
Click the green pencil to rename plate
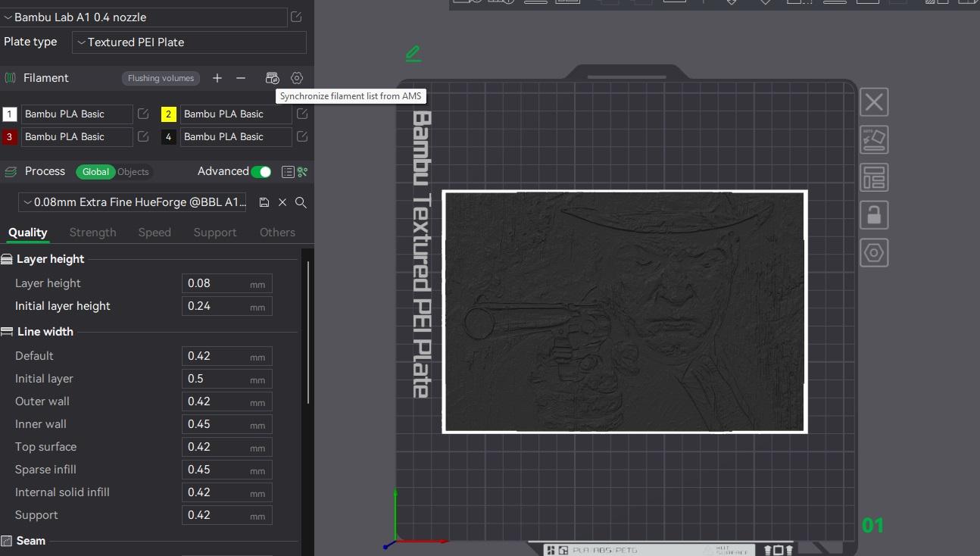pyautogui.click(x=413, y=54)
